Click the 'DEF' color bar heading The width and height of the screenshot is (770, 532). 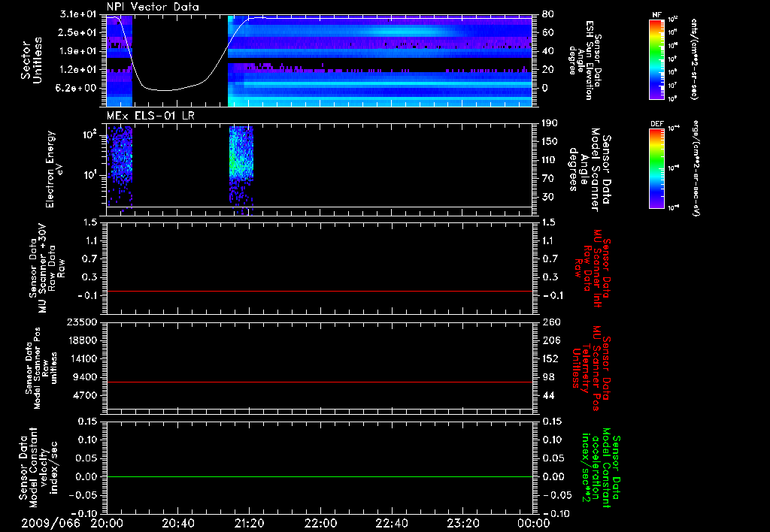pos(656,124)
